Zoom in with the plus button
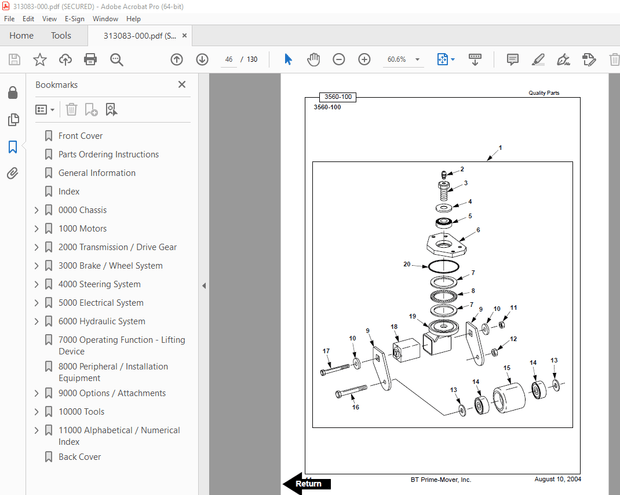 364,60
